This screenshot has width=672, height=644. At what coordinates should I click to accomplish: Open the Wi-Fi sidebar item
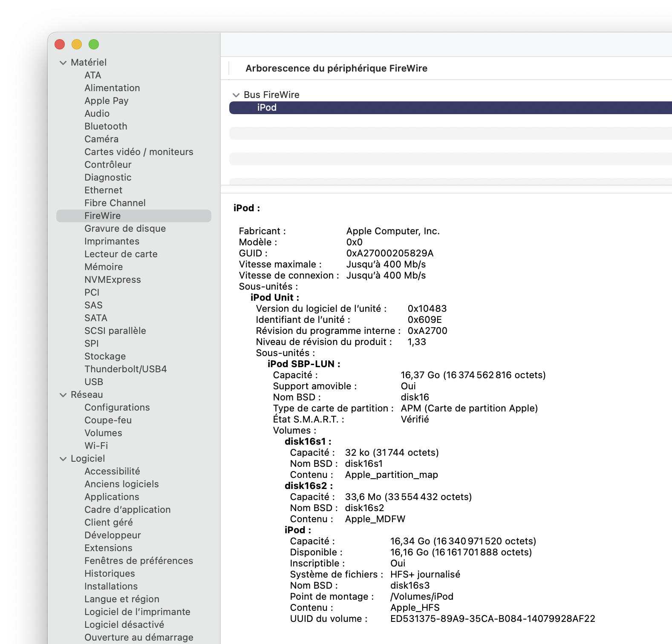96,446
